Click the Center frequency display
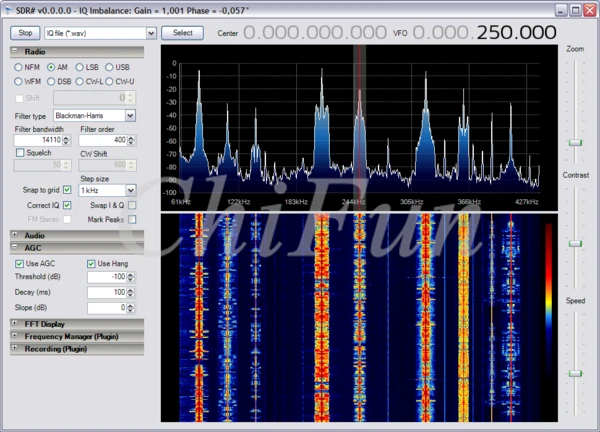 [315, 33]
